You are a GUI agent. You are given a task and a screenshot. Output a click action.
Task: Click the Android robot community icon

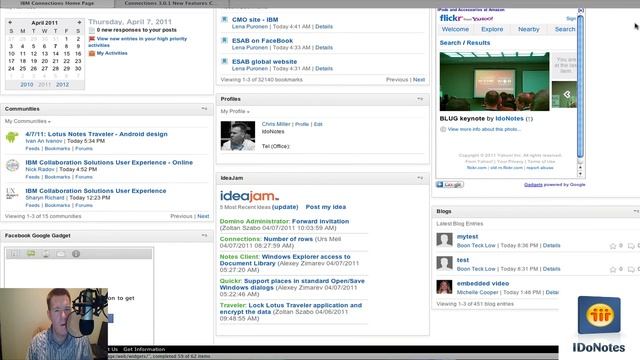pyautogui.click(x=12, y=137)
